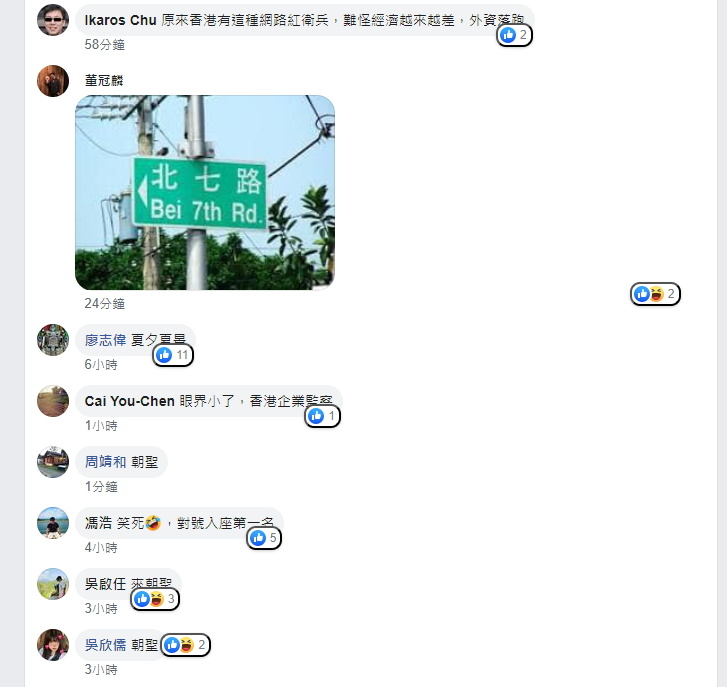
Task: View reactions on Ikaros Chu's comment
Action: (514, 35)
